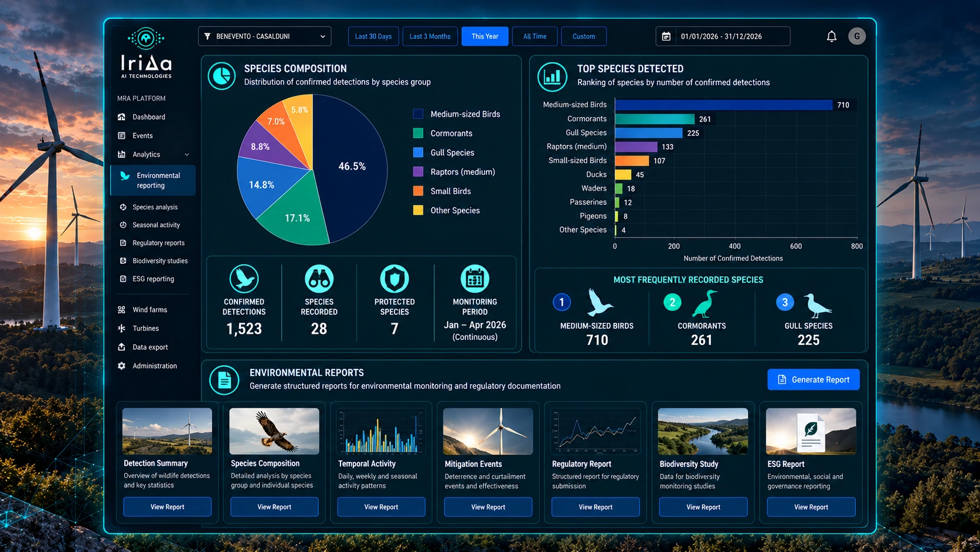The image size is (980, 552).
Task: Click the Cormorants bird icon ranked 2
Action: coord(705,304)
